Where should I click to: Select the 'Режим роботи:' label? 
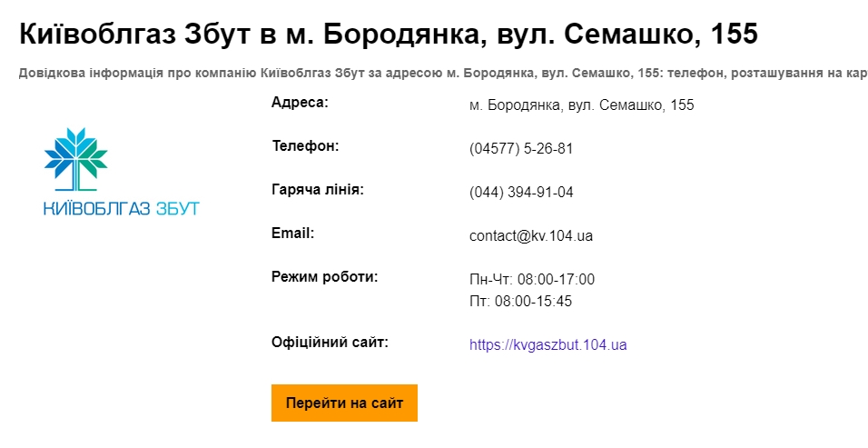324,277
